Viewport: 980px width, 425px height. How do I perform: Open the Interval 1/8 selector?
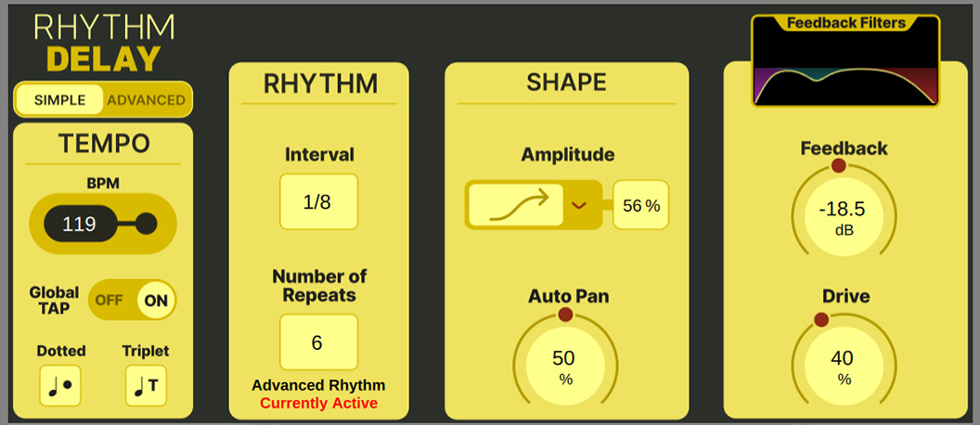coord(318,202)
